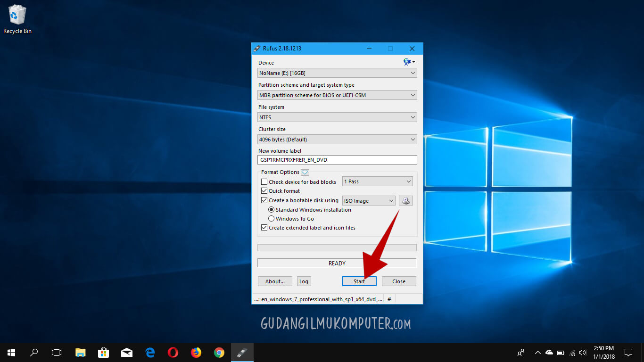Launch Google Chrome from the taskbar
This screenshot has height=362, width=644.
coord(219,353)
